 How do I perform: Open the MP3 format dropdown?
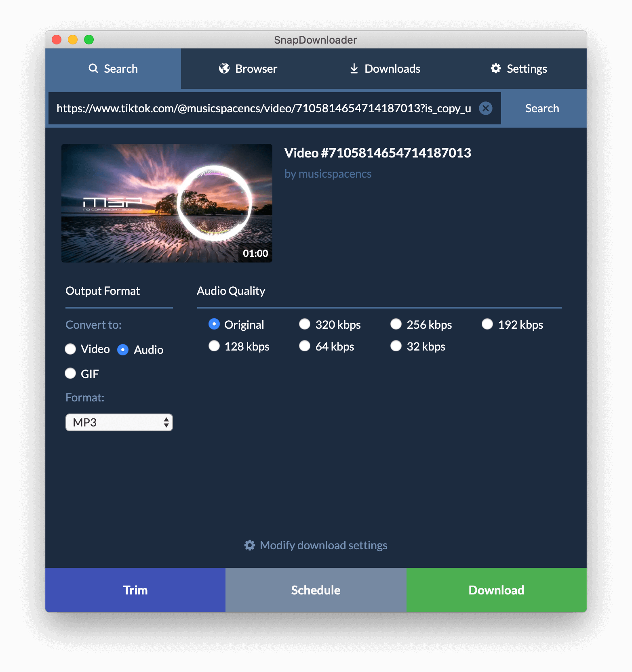119,422
